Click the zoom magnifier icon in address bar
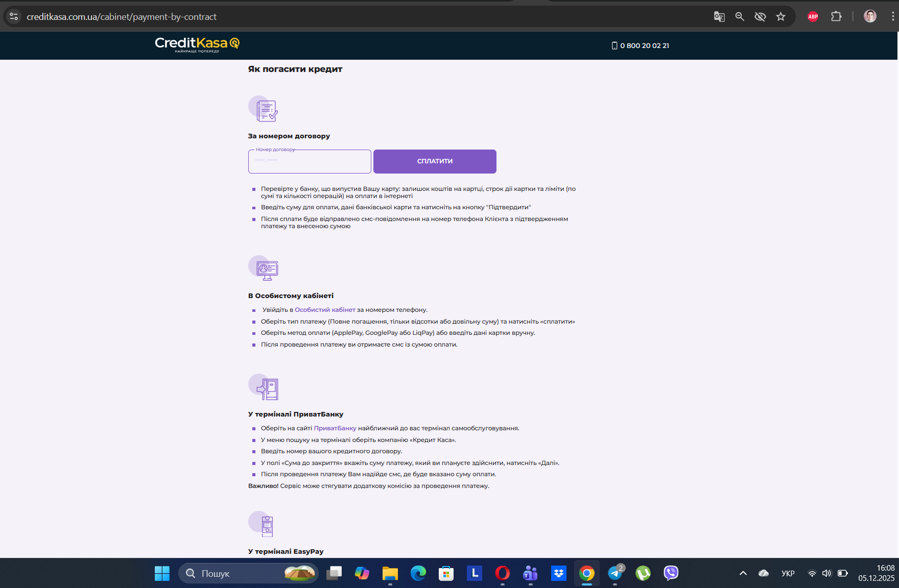The image size is (899, 588). pyautogui.click(x=740, y=17)
